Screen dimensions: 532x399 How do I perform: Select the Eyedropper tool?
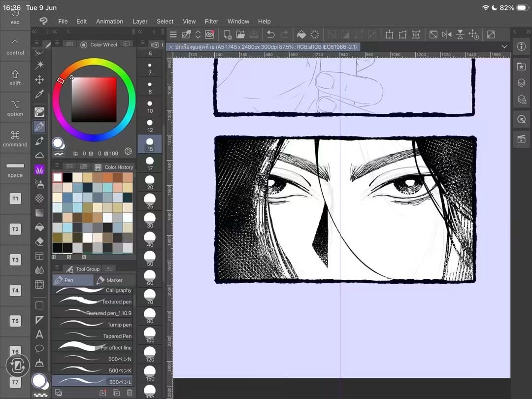tap(39, 94)
